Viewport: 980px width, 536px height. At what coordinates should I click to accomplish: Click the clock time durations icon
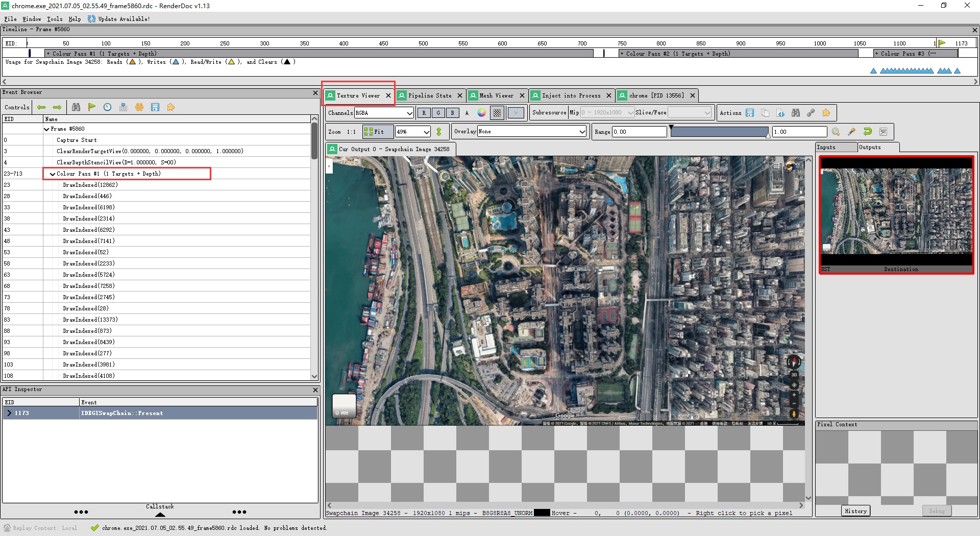click(x=107, y=107)
